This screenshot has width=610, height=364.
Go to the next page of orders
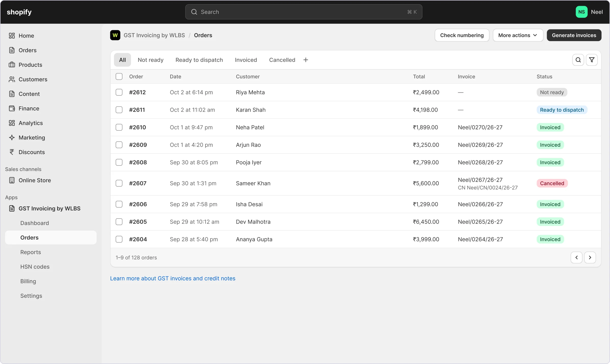pyautogui.click(x=590, y=257)
